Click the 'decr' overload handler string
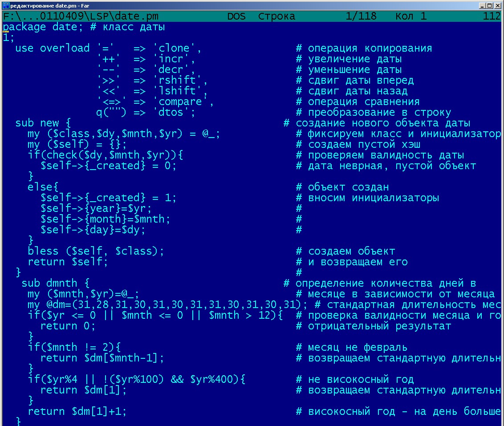This screenshot has width=504, height=426. coord(174,69)
